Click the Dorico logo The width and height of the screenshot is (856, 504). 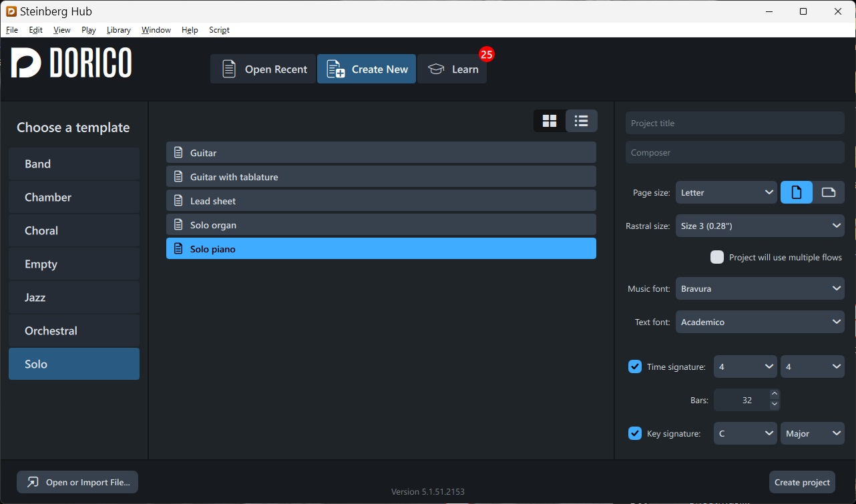click(x=71, y=63)
